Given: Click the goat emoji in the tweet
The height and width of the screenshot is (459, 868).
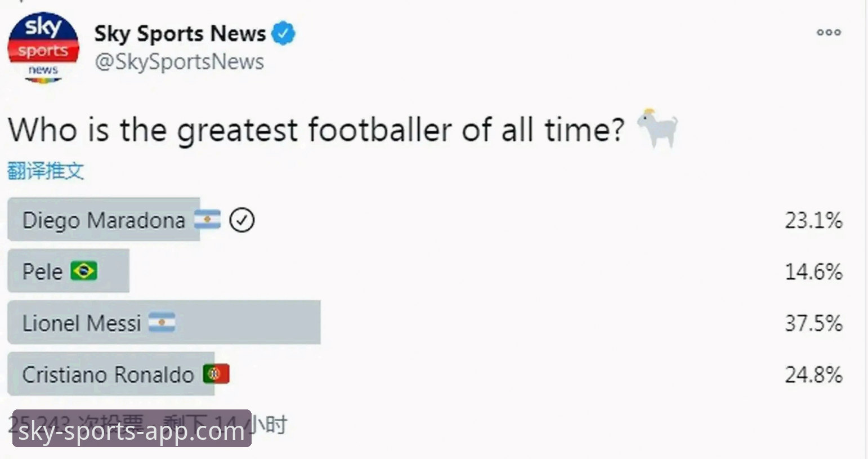Looking at the screenshot, I should [x=657, y=128].
